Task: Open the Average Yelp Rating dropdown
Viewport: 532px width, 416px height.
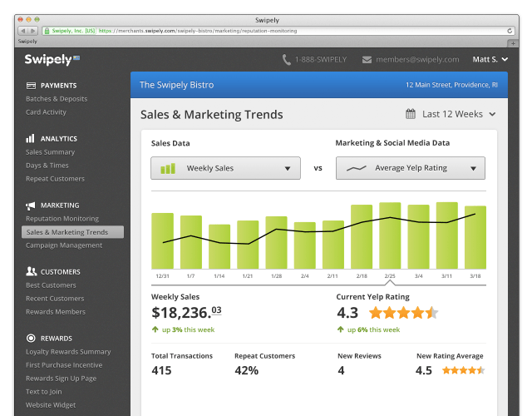Action: [x=410, y=168]
